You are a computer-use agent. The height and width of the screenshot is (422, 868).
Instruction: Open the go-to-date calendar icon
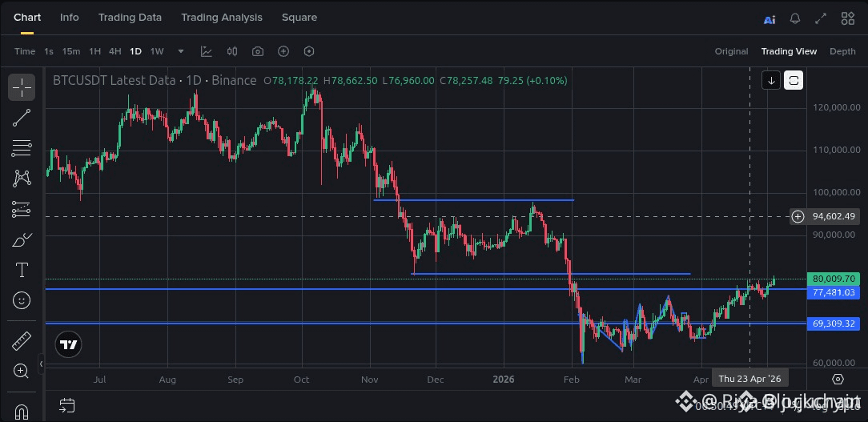(67, 405)
